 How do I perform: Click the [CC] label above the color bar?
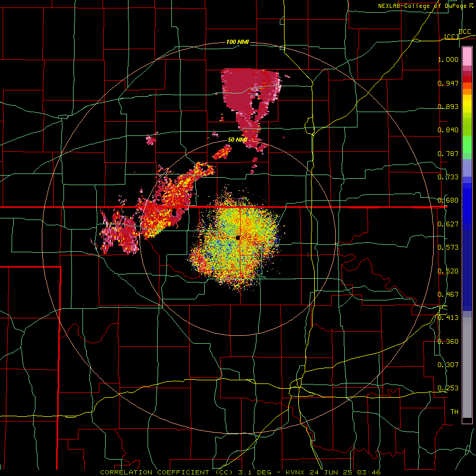451,36
